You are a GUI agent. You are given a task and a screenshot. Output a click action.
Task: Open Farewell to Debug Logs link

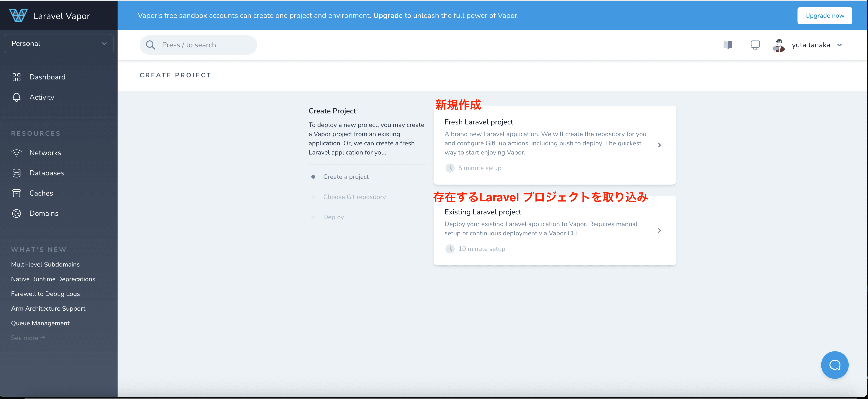[x=45, y=294]
